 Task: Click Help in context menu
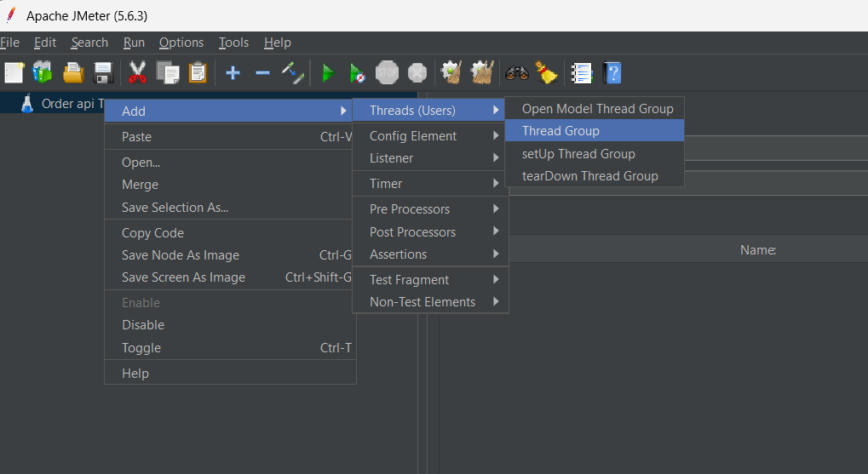click(229, 374)
